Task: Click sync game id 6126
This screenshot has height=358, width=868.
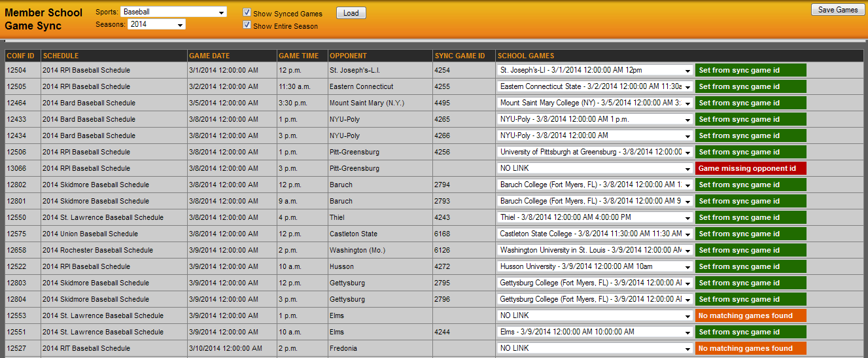Action: coord(442,250)
